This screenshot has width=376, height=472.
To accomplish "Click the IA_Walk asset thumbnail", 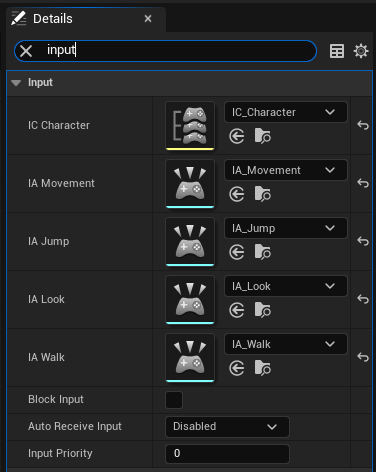I will [x=190, y=357].
